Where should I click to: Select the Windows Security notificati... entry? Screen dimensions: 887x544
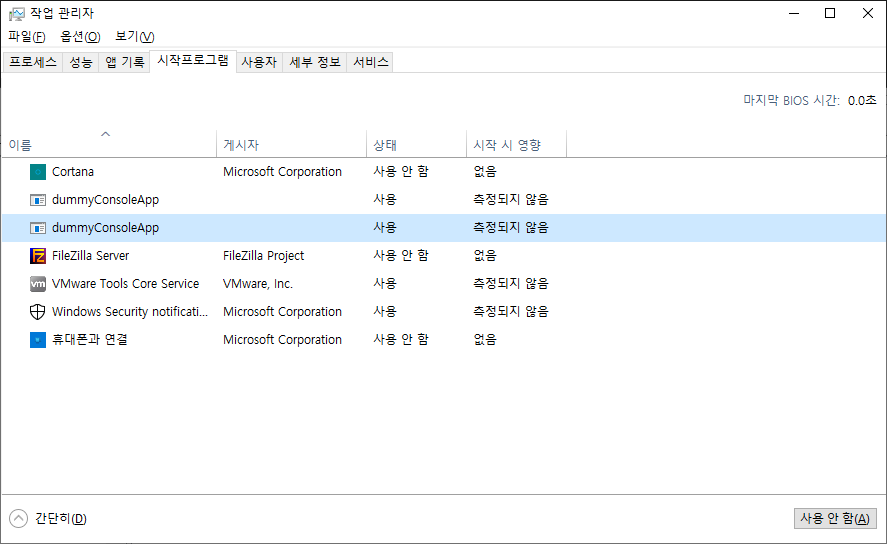pyautogui.click(x=130, y=312)
